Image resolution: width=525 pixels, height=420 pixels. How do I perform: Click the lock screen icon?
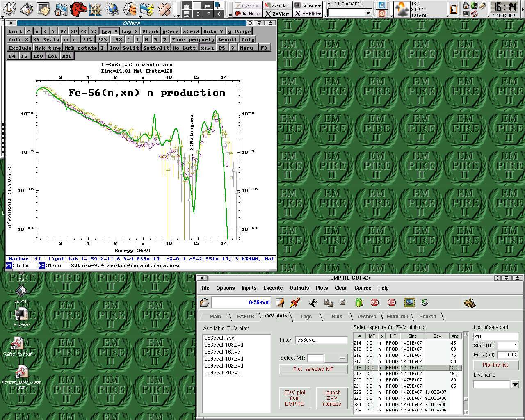click(x=382, y=5)
